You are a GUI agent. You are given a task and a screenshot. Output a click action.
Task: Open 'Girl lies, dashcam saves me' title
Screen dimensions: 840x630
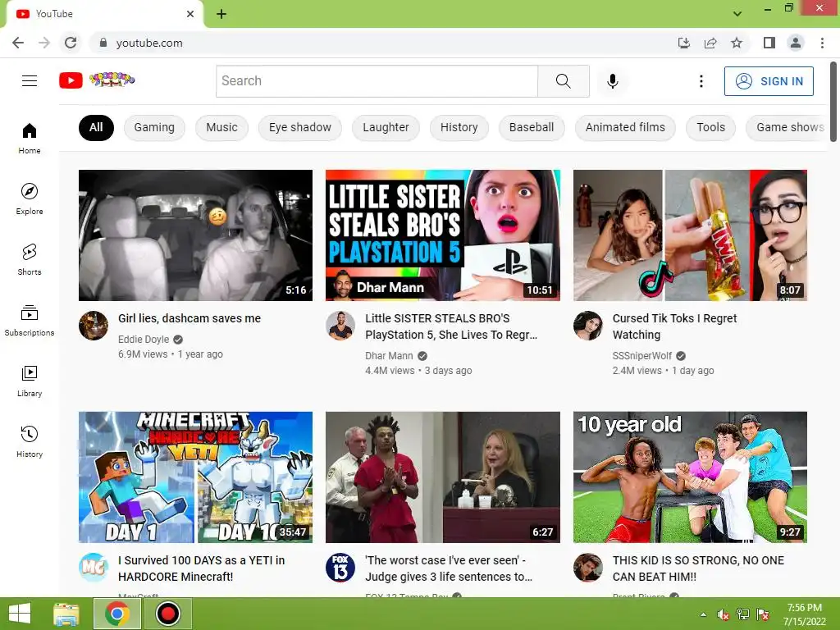coord(189,318)
